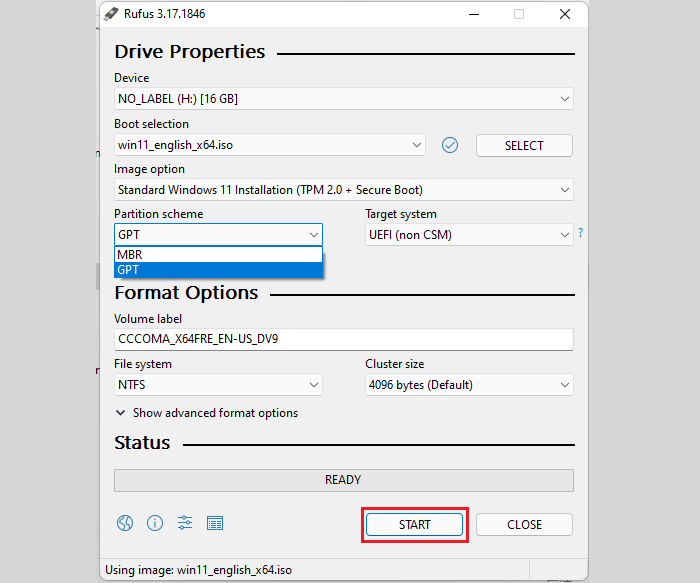700x583 pixels.
Task: Open the language globe icon
Action: click(125, 523)
